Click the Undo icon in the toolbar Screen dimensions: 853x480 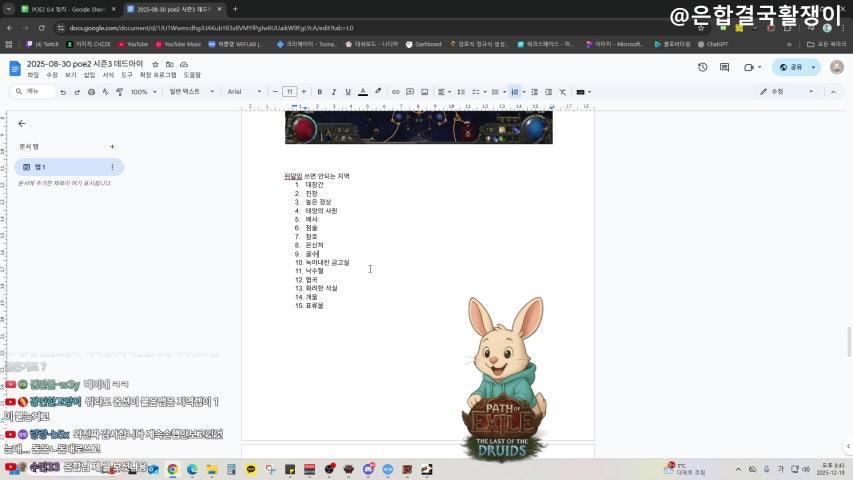[x=63, y=92]
